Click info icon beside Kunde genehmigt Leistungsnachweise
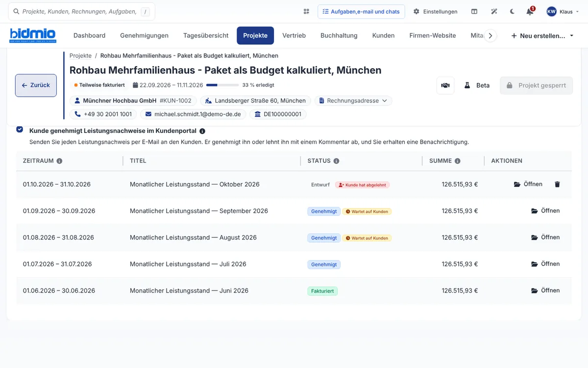588x368 pixels. click(202, 131)
